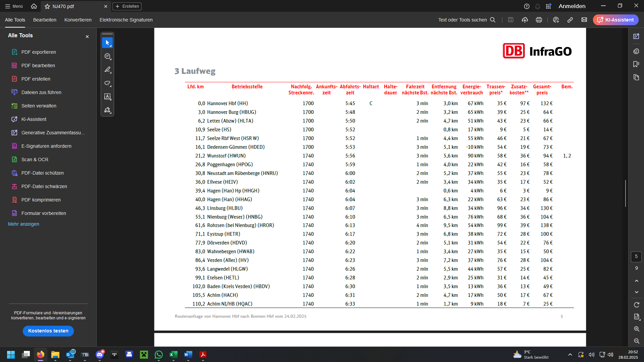Screen dimensions: 644x362
Task: Open the Konvertieren menu tab
Action: (78, 20)
